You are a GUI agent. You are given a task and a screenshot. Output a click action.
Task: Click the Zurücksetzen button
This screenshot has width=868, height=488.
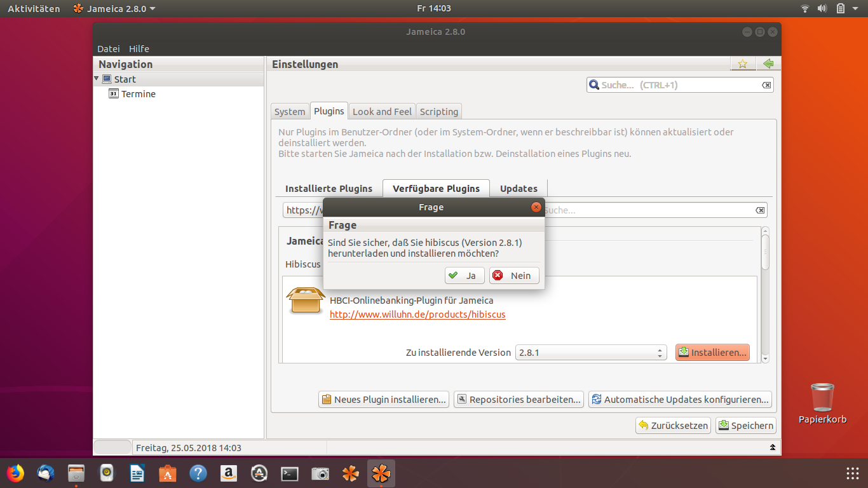pyautogui.click(x=673, y=426)
